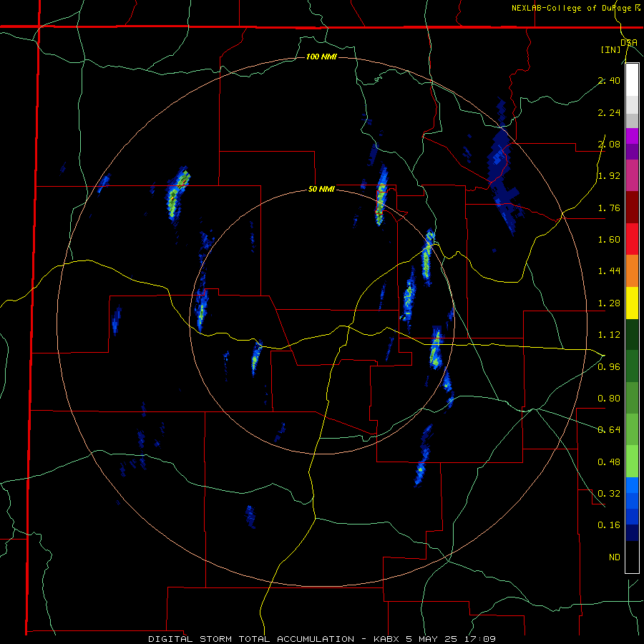The image size is (644, 644).
Task: Select the "1.60" legend value
Action: 609,240
